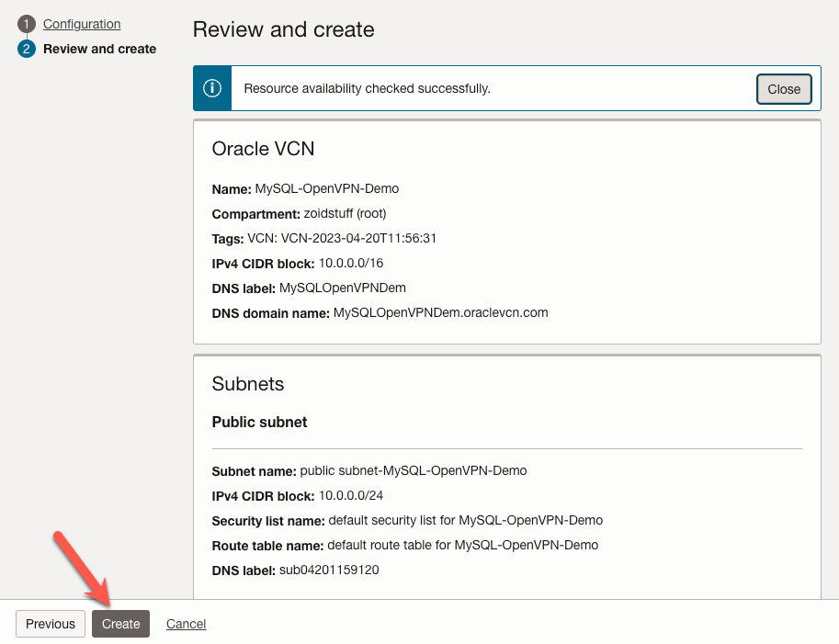Image resolution: width=839 pixels, height=644 pixels.
Task: Click the Oracle VCN section heading
Action: coord(263,149)
